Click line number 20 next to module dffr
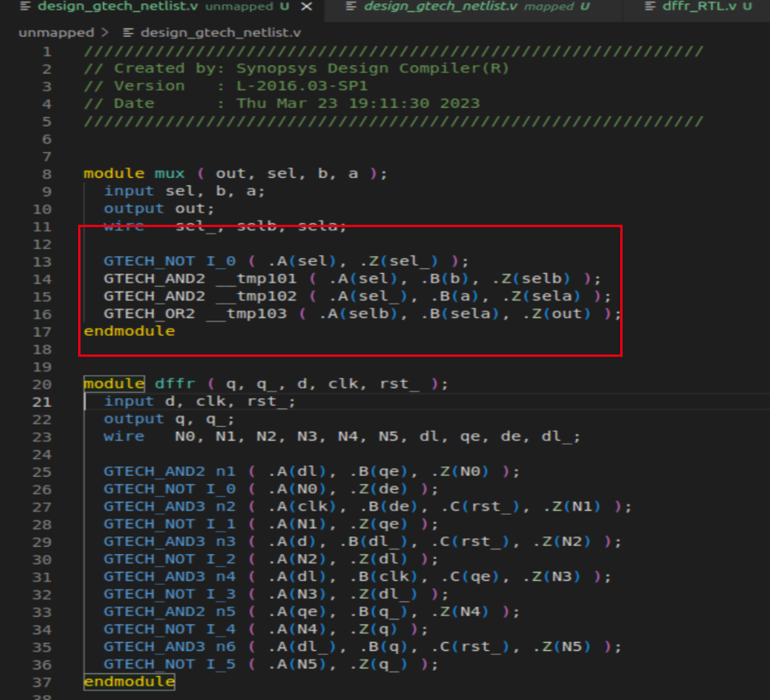Viewport: 770px width, 700px height. pyautogui.click(x=42, y=383)
